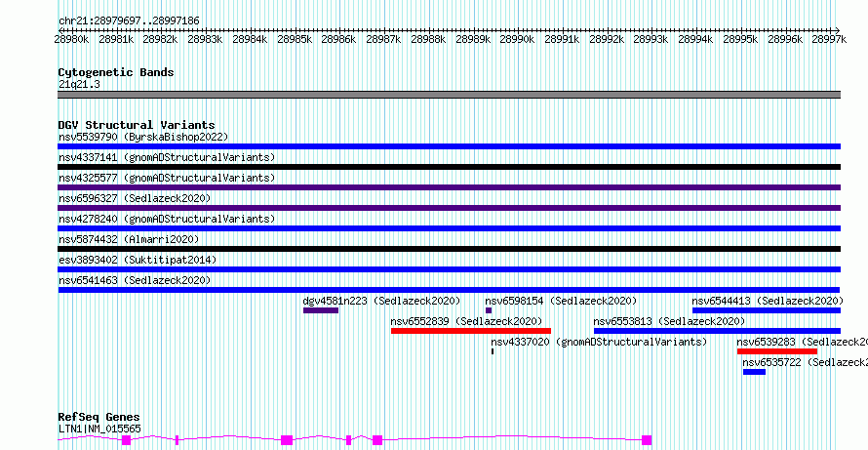Click the red nsv6552839 variant bar

(471, 331)
